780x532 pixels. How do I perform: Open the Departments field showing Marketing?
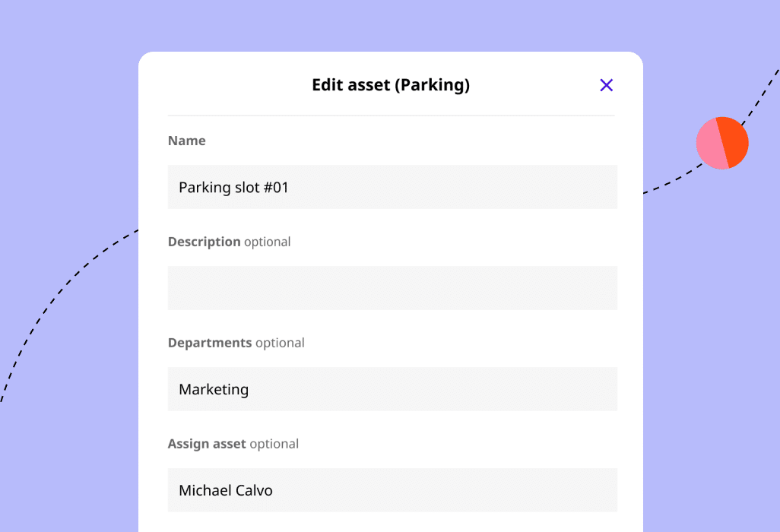coord(392,389)
